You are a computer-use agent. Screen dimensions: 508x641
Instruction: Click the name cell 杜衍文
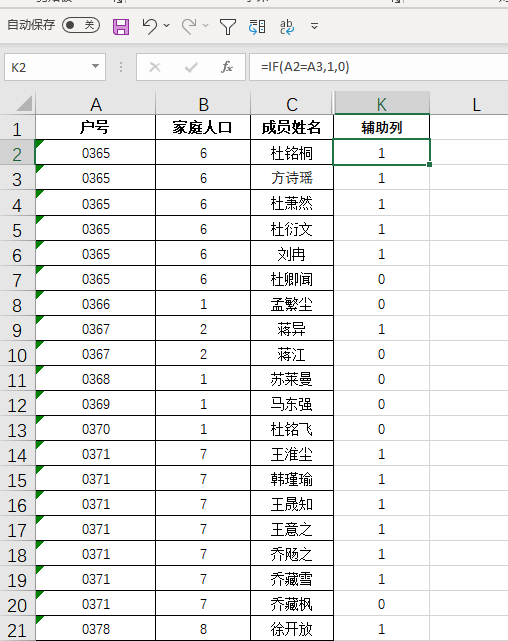tap(292, 229)
